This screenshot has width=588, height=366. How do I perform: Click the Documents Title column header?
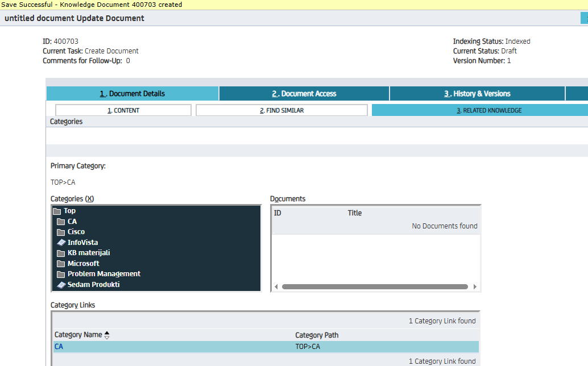tap(355, 213)
